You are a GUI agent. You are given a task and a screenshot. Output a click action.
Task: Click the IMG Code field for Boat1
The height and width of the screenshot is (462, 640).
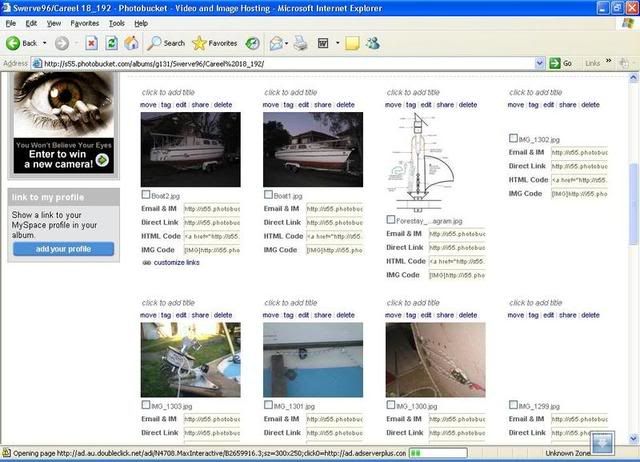click(x=334, y=250)
